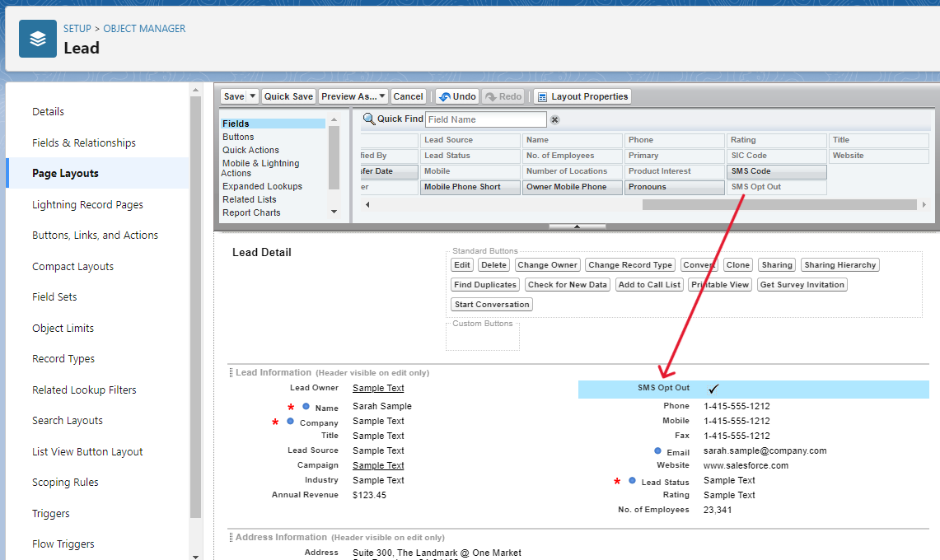Open Field Sets in the sidebar
This screenshot has width=940, height=560.
point(54,296)
